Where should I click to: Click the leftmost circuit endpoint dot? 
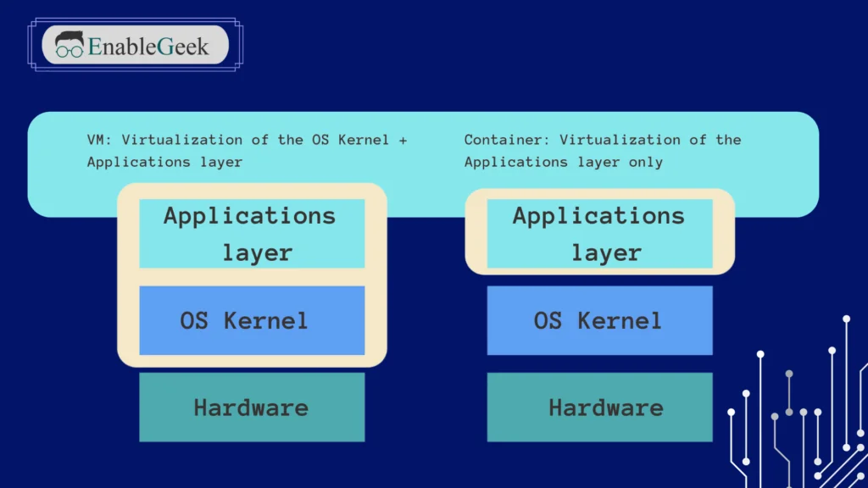click(x=731, y=411)
